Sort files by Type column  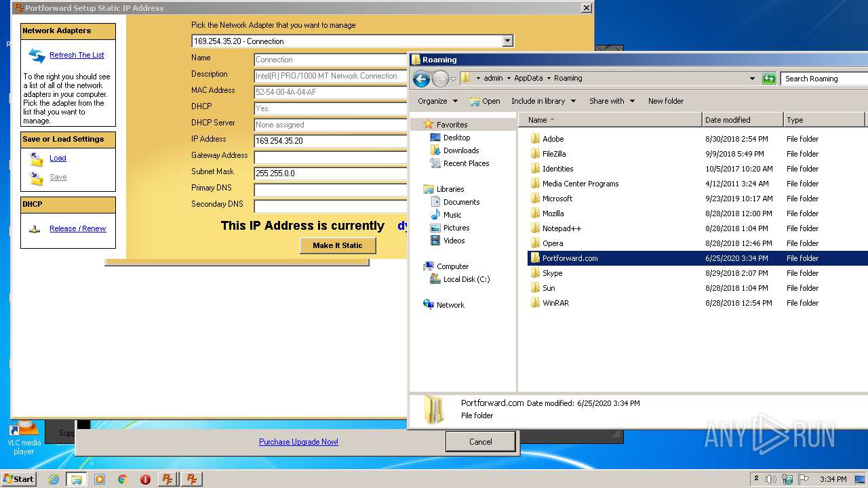pos(824,120)
